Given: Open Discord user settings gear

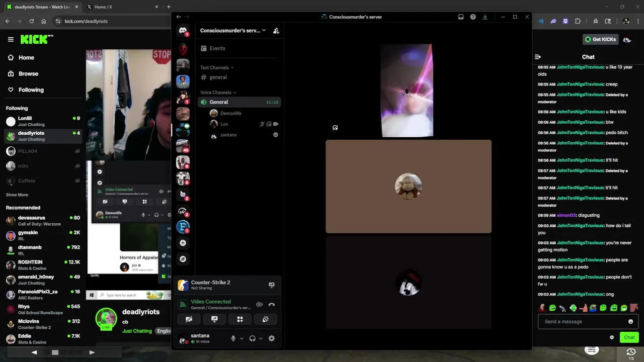Looking at the screenshot, I should (x=272, y=338).
